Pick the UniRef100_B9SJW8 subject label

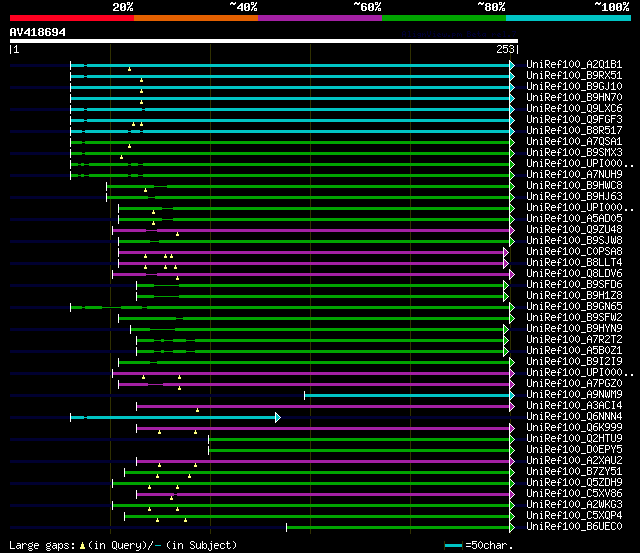coord(574,241)
